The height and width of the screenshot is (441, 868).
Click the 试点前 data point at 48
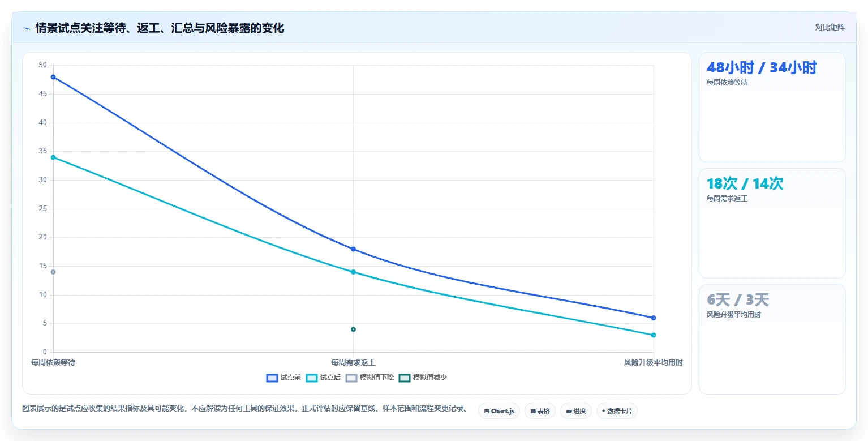point(53,77)
